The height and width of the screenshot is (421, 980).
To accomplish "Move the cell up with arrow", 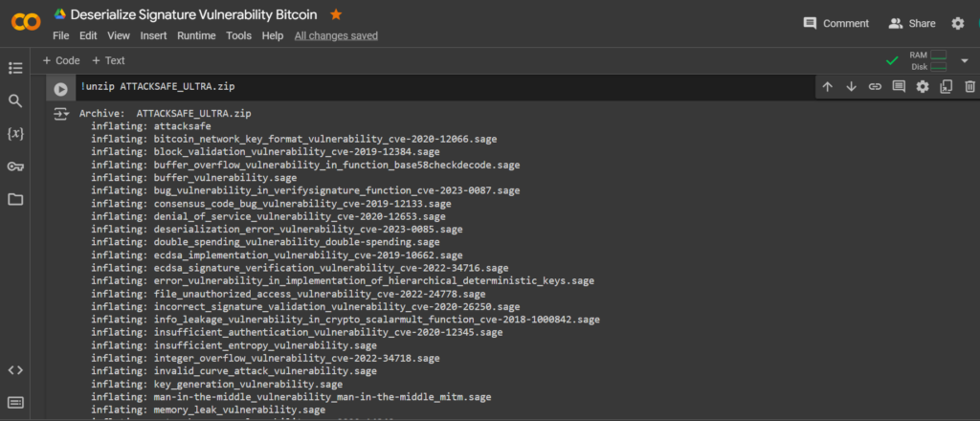I will coord(828,87).
